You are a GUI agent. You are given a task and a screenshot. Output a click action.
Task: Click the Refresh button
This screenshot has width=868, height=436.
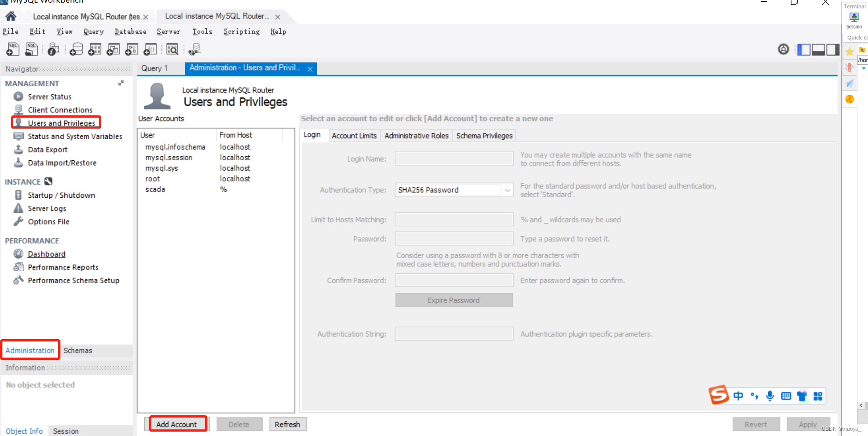tap(288, 424)
